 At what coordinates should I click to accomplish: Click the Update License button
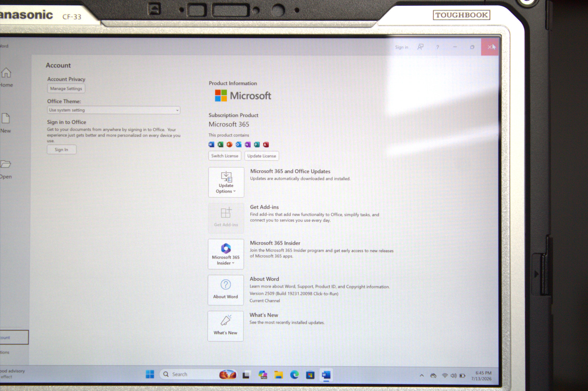(262, 156)
